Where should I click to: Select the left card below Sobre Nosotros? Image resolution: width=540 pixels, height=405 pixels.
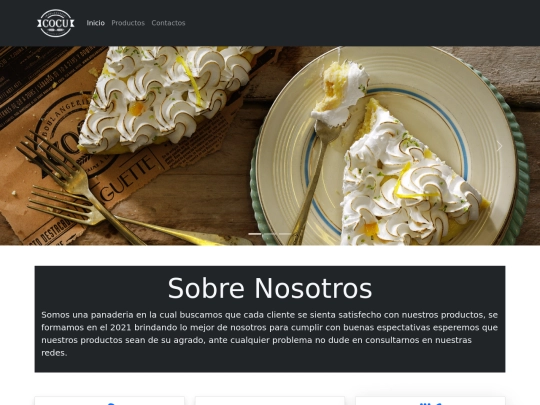(110, 401)
